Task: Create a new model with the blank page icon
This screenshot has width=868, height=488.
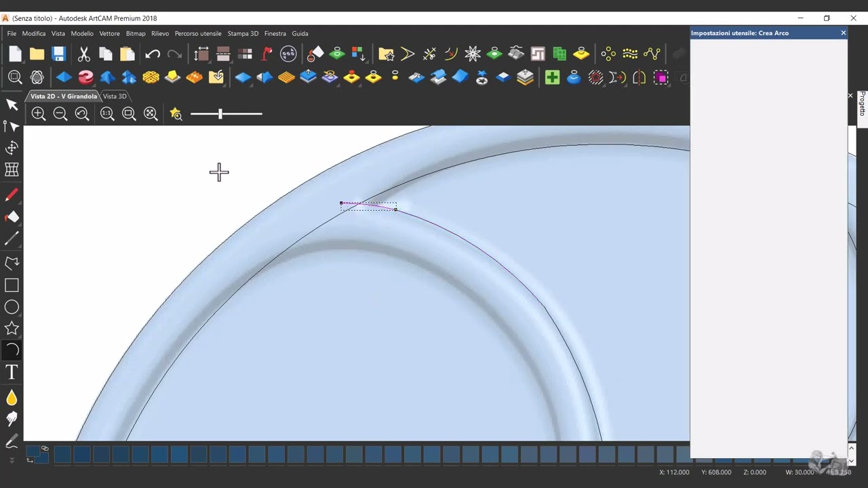Action: click(x=15, y=54)
